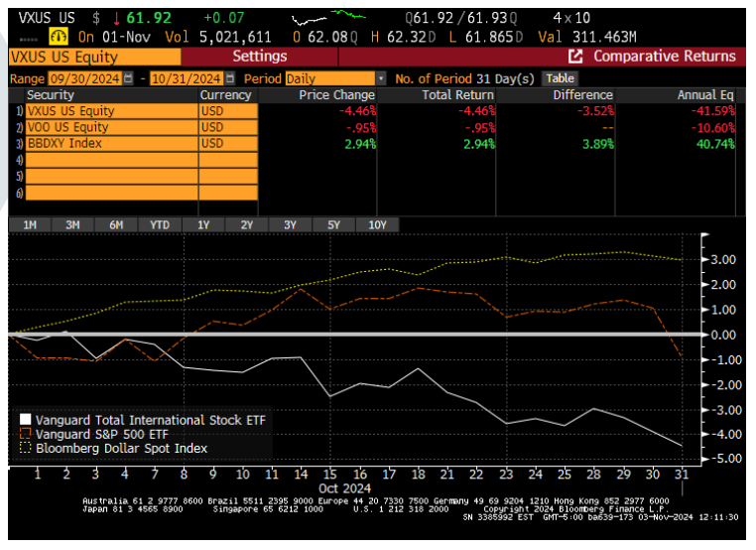The width and height of the screenshot is (756, 550).
Task: Select the YTD range tab
Action: pos(160,224)
